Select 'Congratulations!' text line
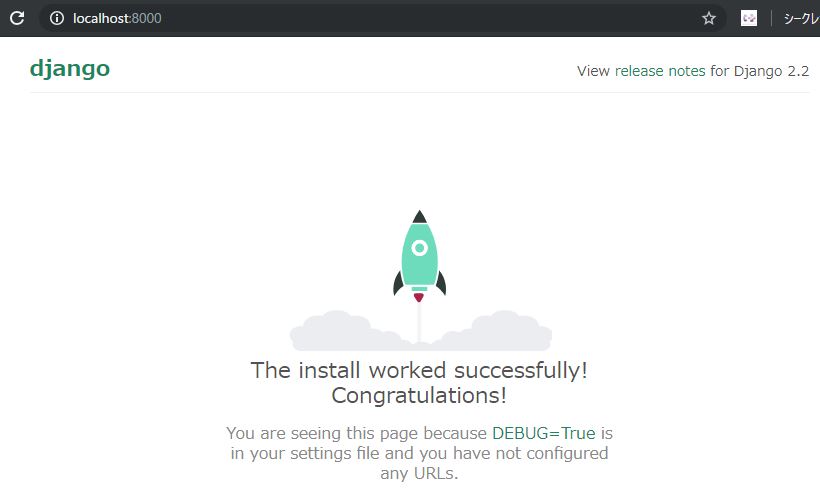The image size is (820, 493). pos(419,395)
